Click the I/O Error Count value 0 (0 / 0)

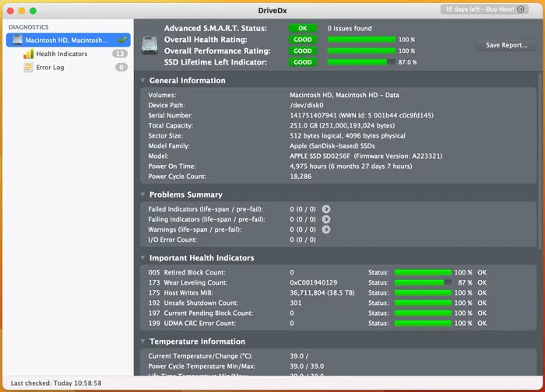pyautogui.click(x=303, y=240)
